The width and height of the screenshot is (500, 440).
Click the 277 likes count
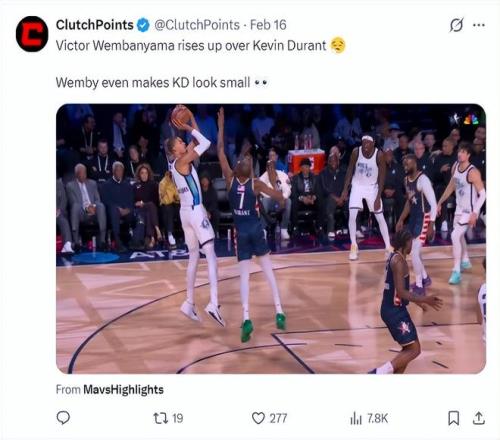click(278, 418)
